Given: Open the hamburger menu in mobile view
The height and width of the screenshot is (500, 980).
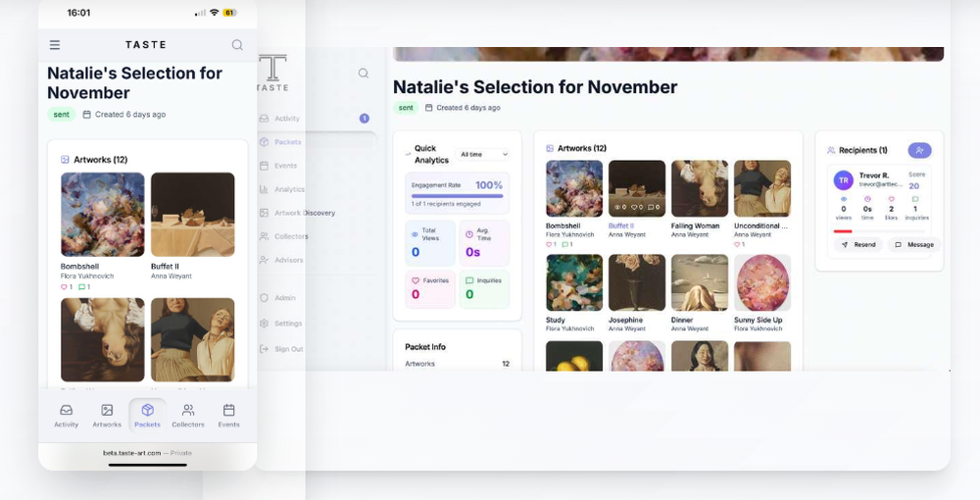Looking at the screenshot, I should (x=55, y=45).
